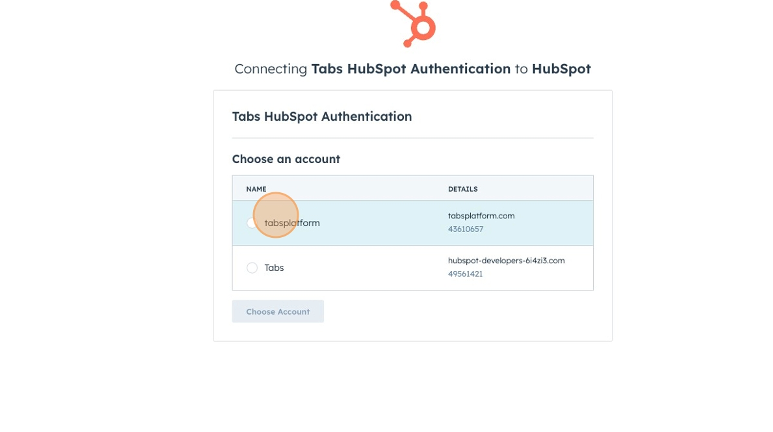Click the "Choose an account" heading
Image resolution: width=773 pixels, height=432 pixels.
click(286, 159)
